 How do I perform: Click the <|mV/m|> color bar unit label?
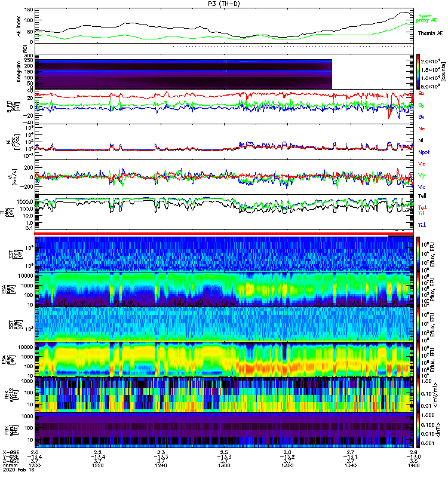(437, 395)
